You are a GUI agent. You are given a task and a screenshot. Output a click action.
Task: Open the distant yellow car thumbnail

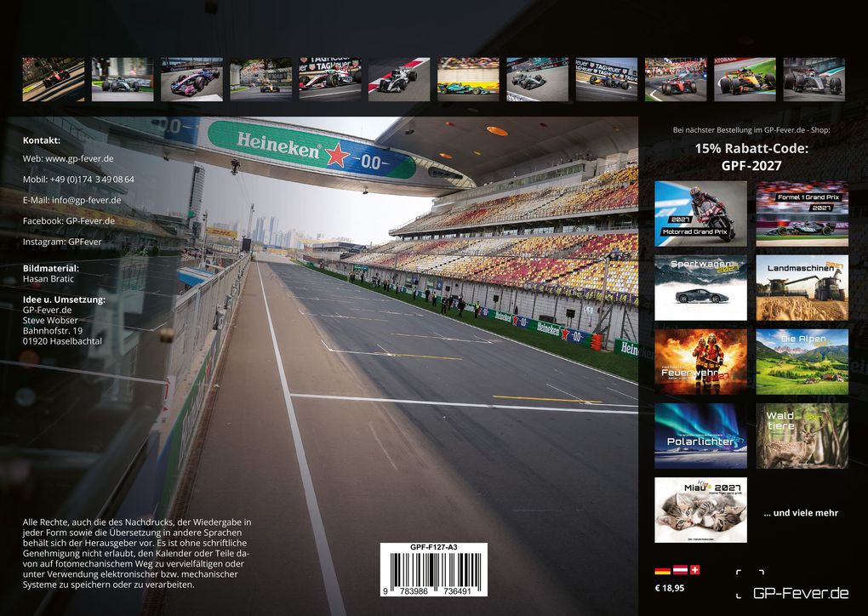[260, 79]
